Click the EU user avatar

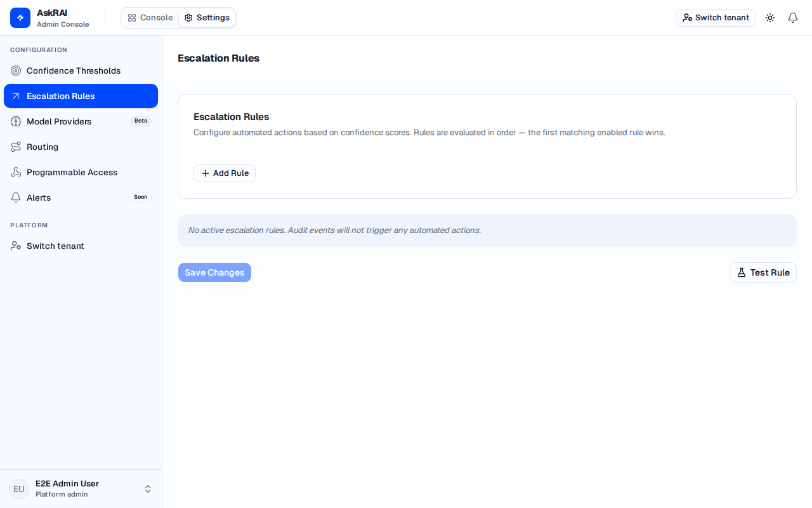[19, 489]
